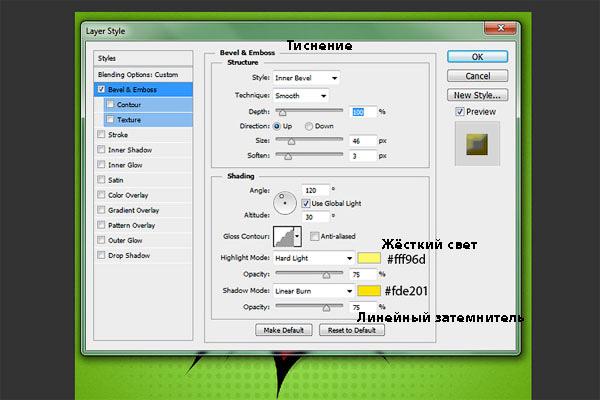The image size is (600, 400).
Task: Enable the Outer Glow checkbox
Action: [x=101, y=240]
